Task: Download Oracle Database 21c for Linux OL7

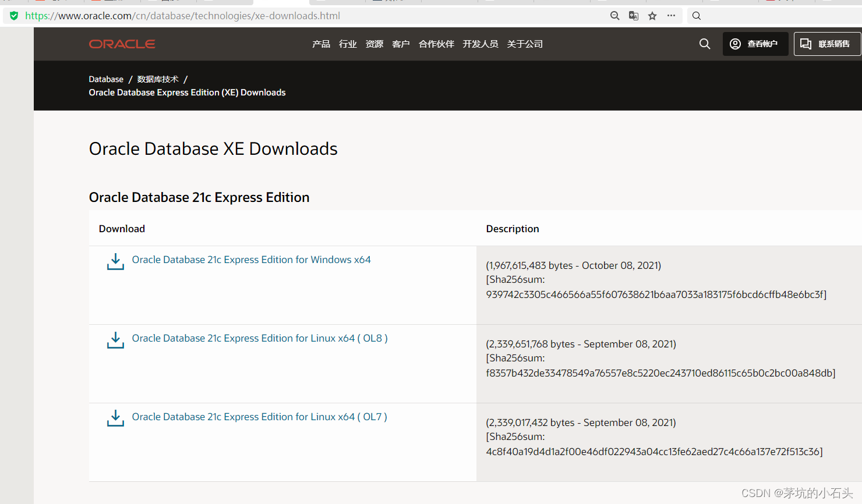Action: (259, 417)
